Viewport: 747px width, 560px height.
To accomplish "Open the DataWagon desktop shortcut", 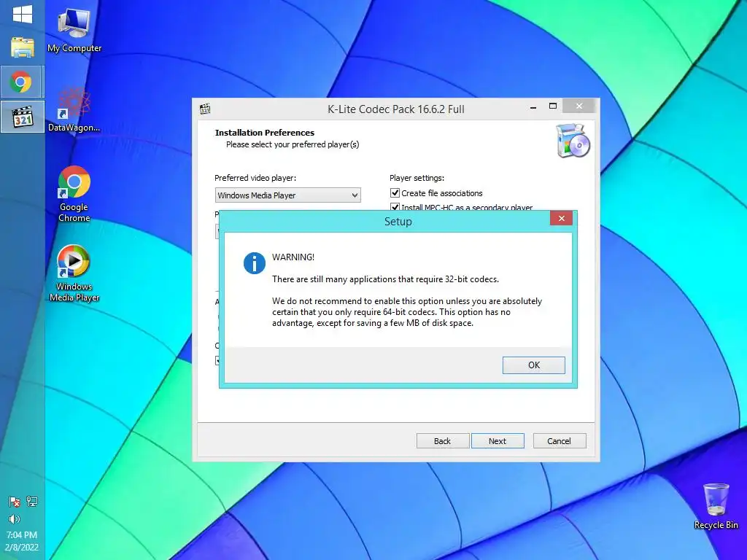I will click(x=74, y=109).
